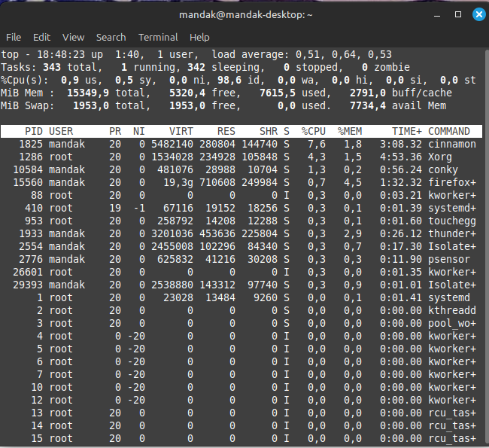Minimize the terminal window
Image resolution: width=489 pixels, height=448 pixels.
(437, 14)
